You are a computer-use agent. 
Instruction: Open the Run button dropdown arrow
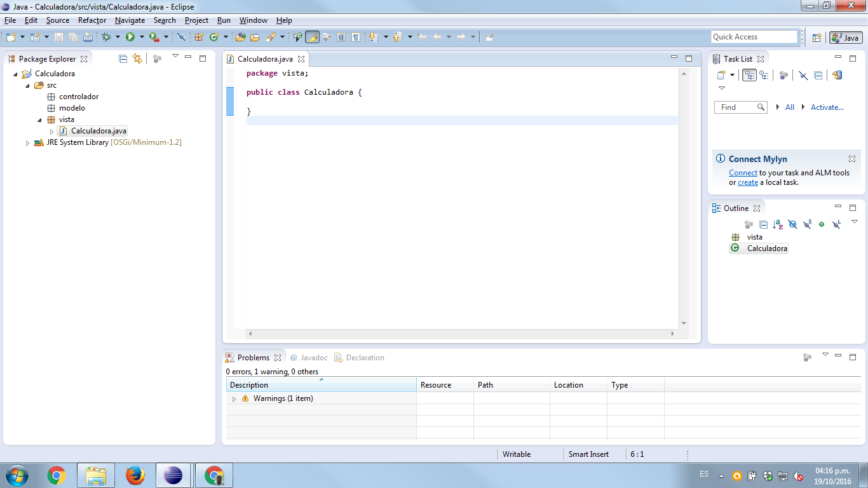(141, 37)
